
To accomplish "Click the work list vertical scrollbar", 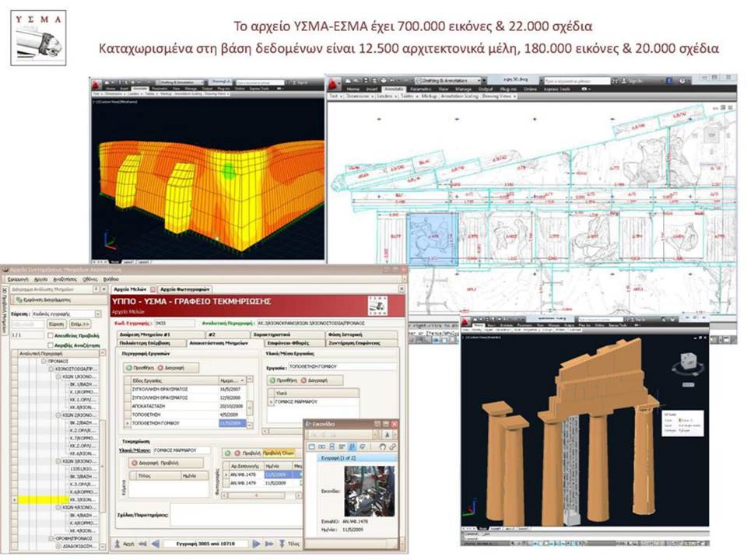I will tap(250, 402).
